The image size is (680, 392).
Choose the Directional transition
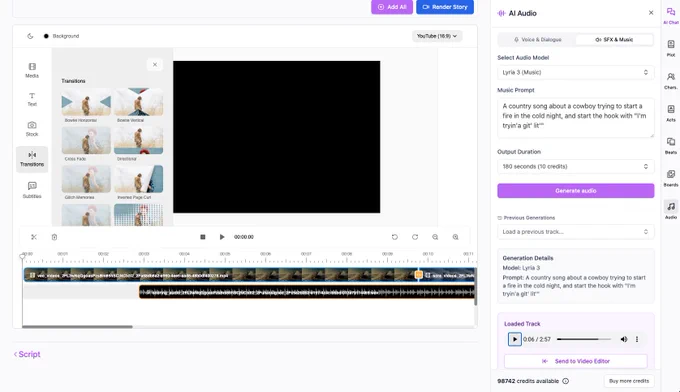tap(138, 140)
